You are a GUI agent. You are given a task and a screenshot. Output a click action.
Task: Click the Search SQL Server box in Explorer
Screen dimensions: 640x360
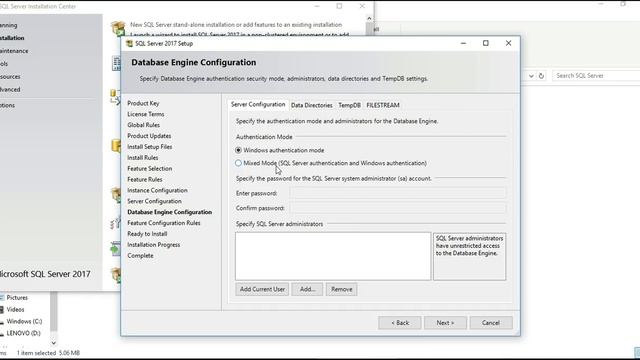click(x=596, y=76)
